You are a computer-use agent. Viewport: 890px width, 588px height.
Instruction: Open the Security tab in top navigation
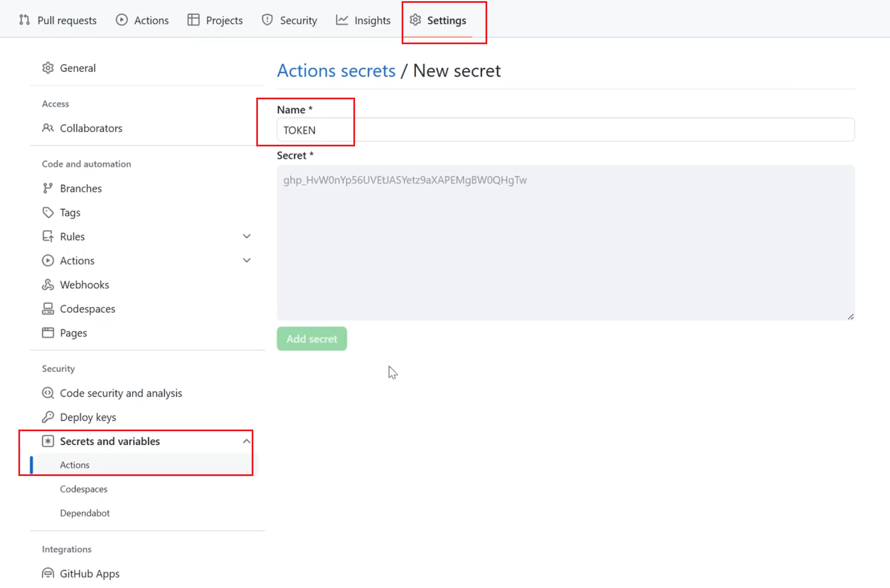pyautogui.click(x=290, y=21)
